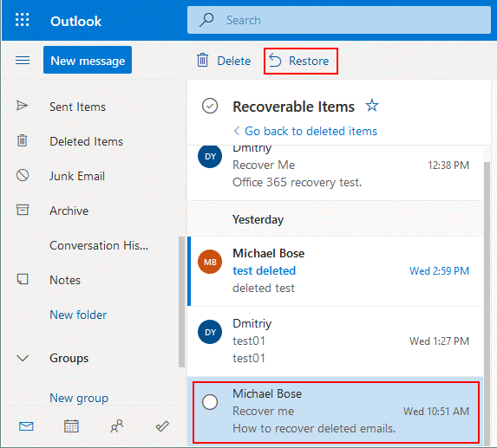Toggle the hamburger navigation pane icon
The width and height of the screenshot is (497, 448).
23,60
